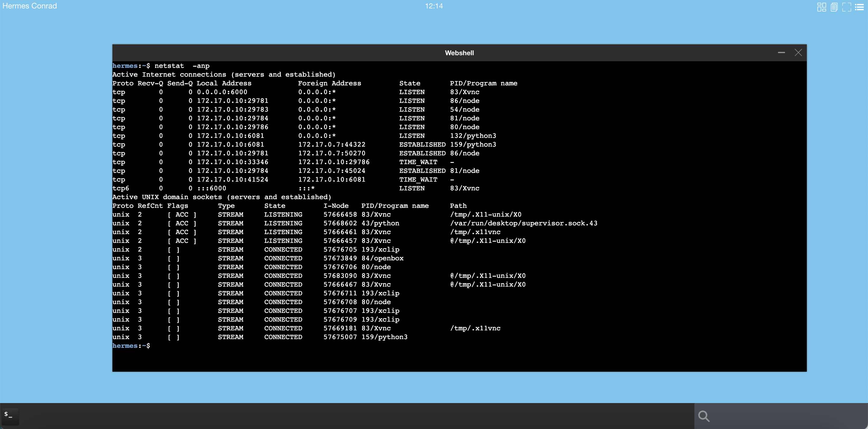Click local address '172.17.0.10:41524'
Image resolution: width=868 pixels, height=429 pixels.
click(232, 180)
